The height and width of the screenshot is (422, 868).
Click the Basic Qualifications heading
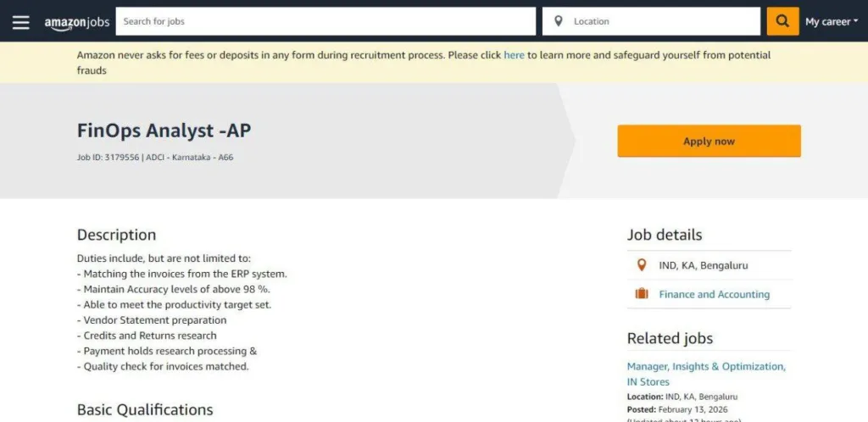144,409
